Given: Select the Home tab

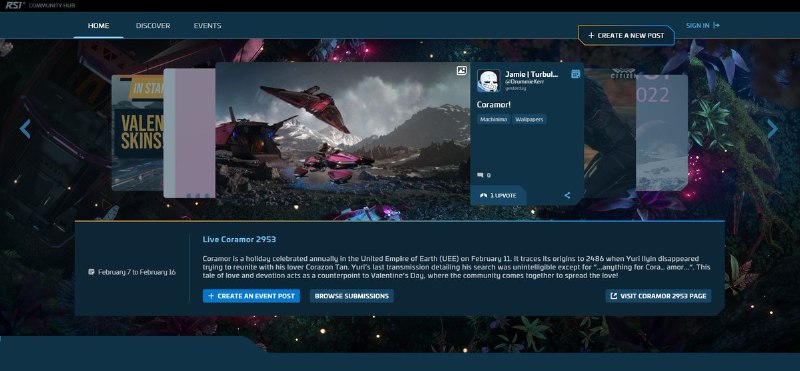Looking at the screenshot, I should 98,26.
